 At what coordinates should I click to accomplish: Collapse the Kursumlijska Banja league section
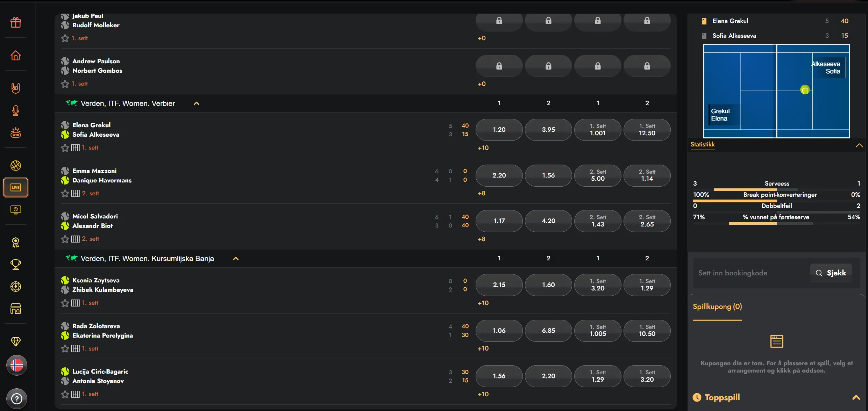pyautogui.click(x=236, y=259)
